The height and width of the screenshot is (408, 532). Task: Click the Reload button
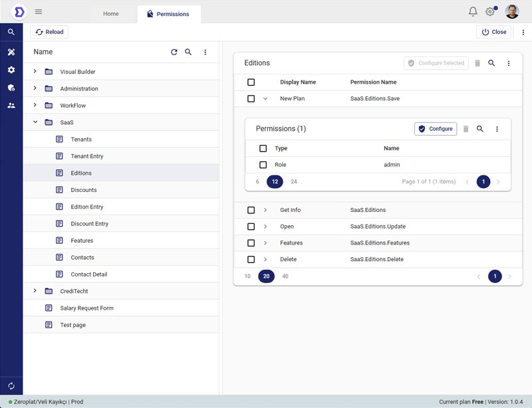coord(49,32)
